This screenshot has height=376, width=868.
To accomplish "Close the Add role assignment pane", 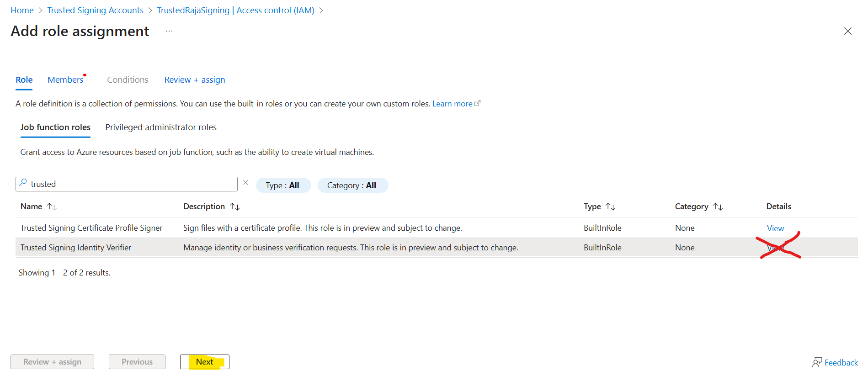I will pyautogui.click(x=847, y=31).
